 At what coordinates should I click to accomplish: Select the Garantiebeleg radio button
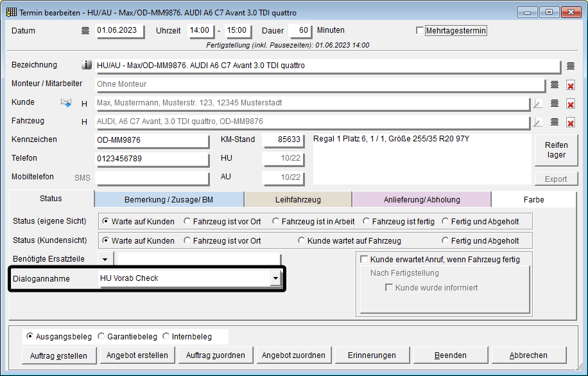click(x=101, y=336)
